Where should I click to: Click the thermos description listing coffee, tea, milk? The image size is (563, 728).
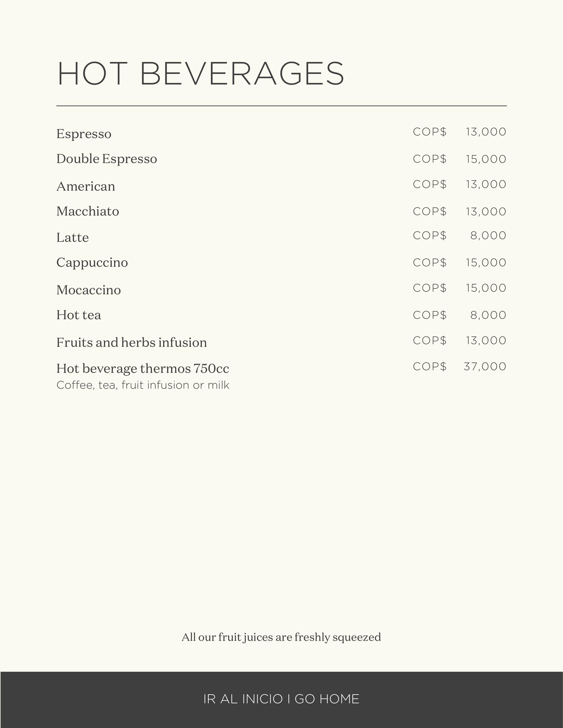143,385
